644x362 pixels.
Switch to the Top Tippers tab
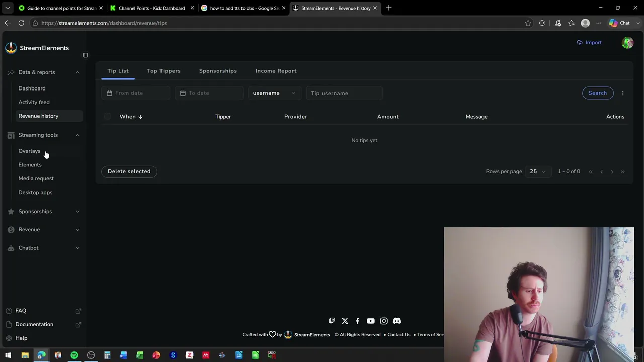[164, 71]
